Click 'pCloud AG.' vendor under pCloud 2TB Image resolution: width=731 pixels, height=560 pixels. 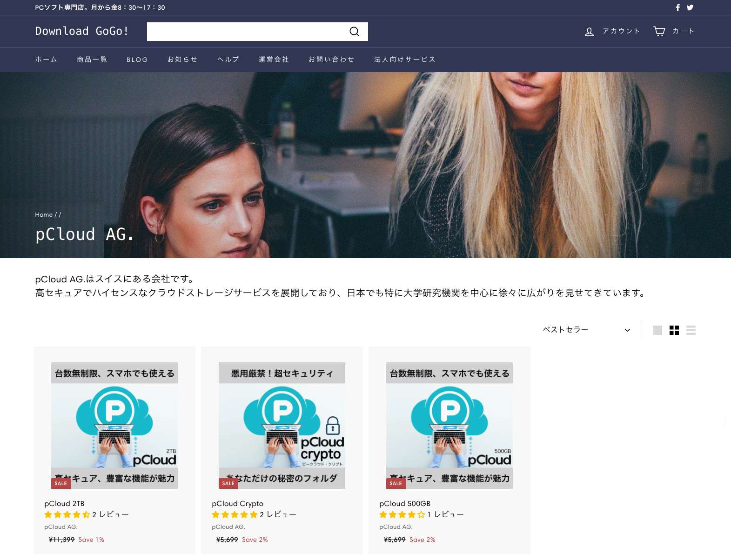point(61,527)
